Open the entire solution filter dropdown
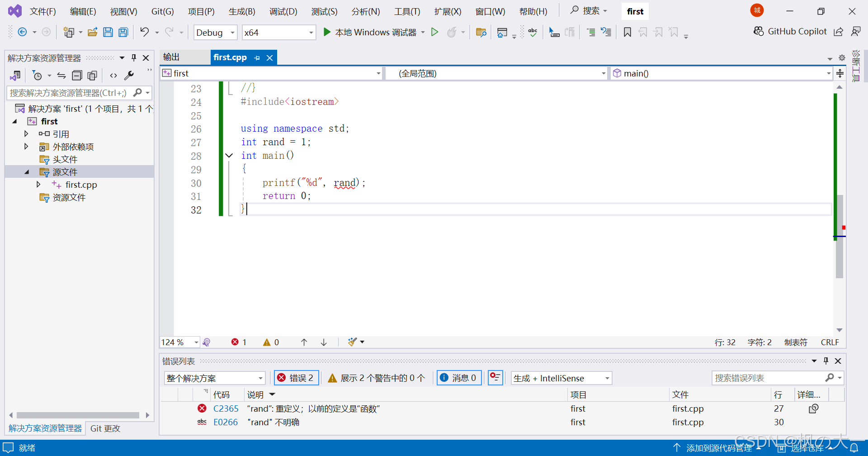The image size is (868, 456). tap(215, 378)
